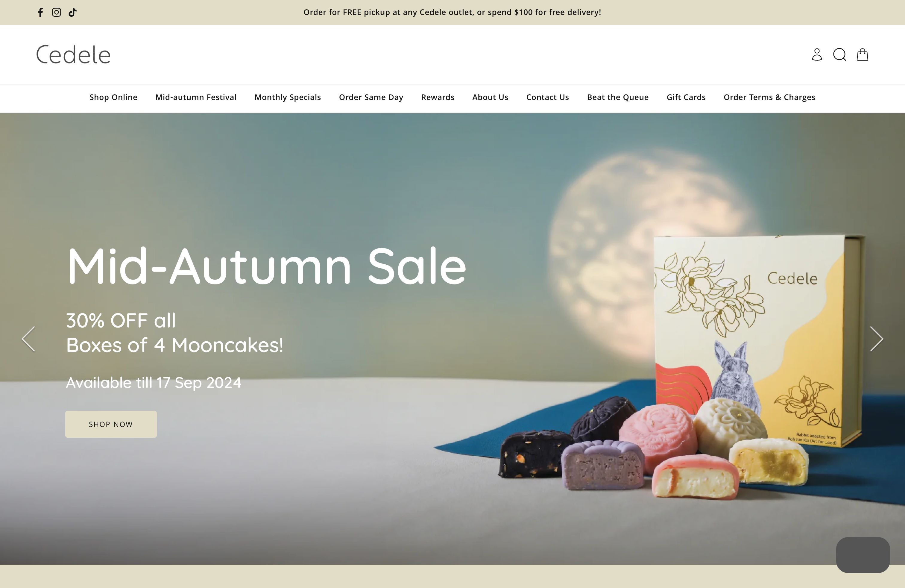Advance to next slide arrow

click(877, 339)
